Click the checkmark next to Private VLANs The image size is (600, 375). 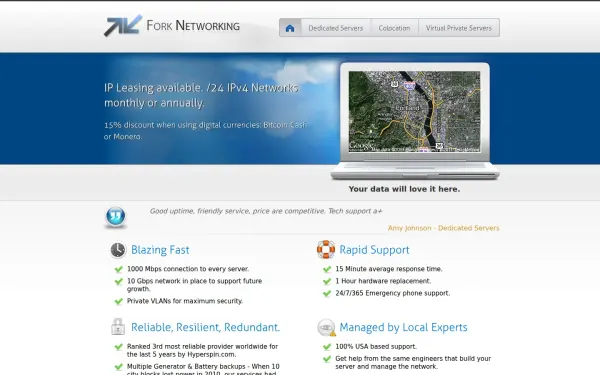119,302
